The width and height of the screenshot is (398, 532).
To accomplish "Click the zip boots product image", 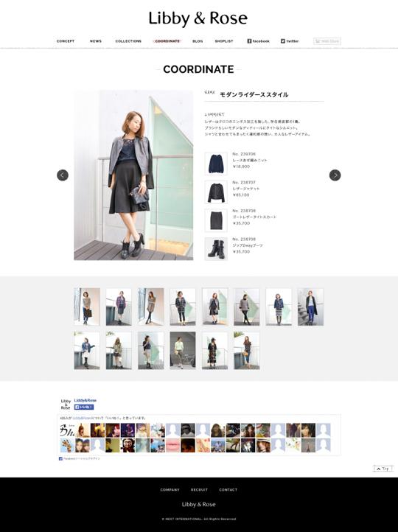I will point(216,249).
